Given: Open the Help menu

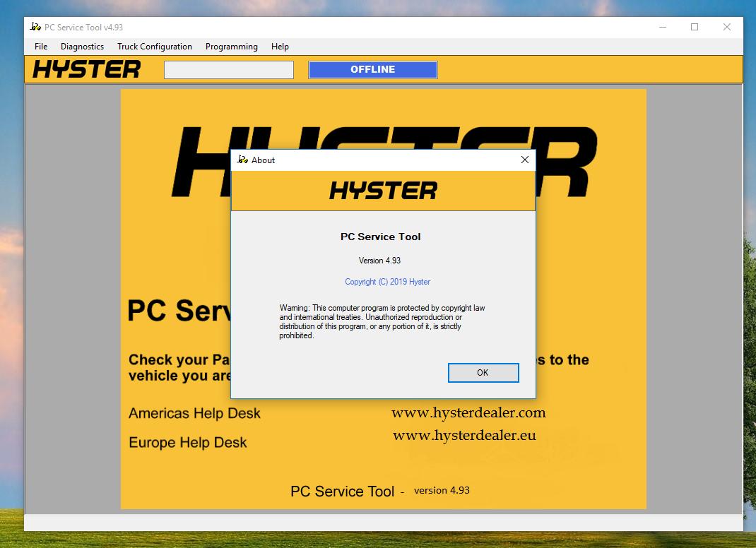Looking at the screenshot, I should tap(280, 47).
